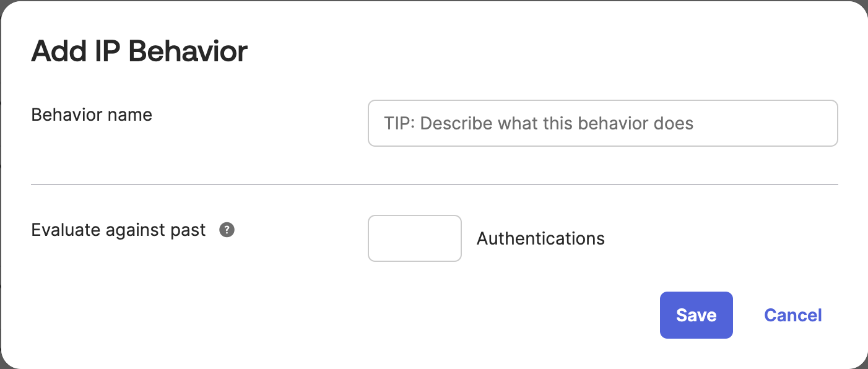Click the Add IP Behavior dialog title

point(139,51)
